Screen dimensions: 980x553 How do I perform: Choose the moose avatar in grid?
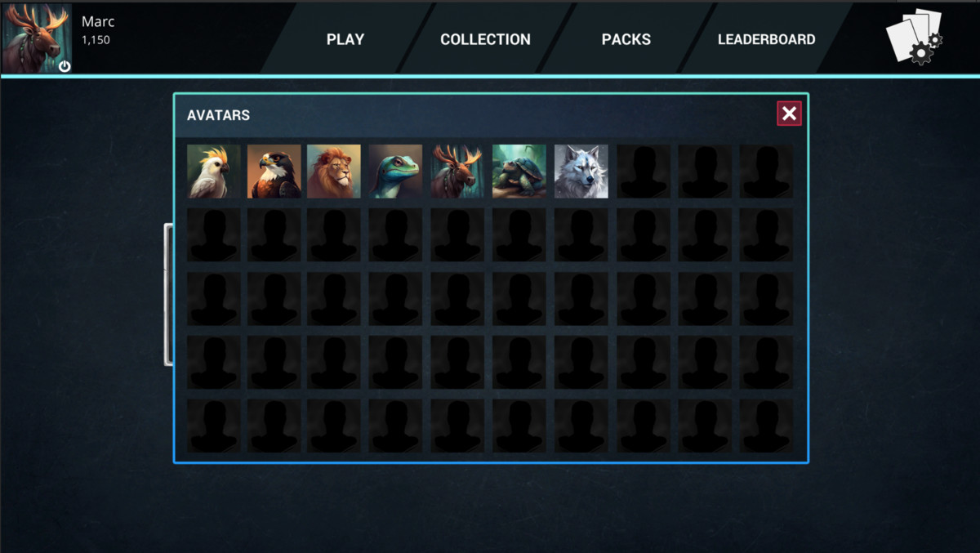[x=457, y=172]
